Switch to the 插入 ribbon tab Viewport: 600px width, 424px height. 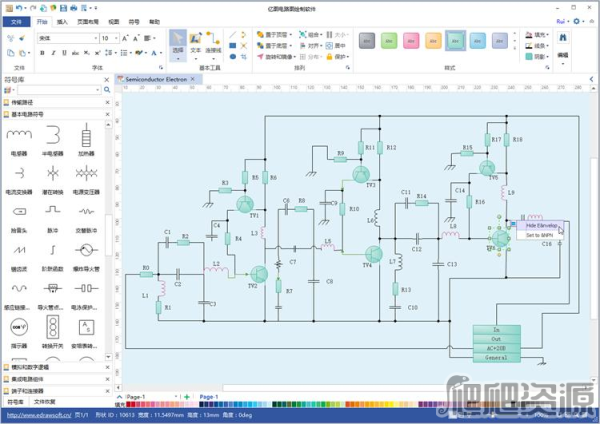tap(62, 20)
